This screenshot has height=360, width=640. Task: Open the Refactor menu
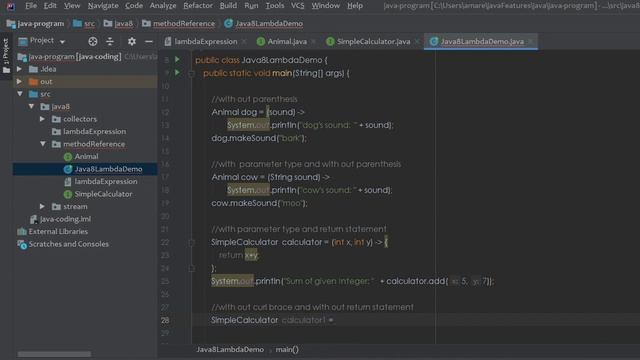[x=198, y=6]
